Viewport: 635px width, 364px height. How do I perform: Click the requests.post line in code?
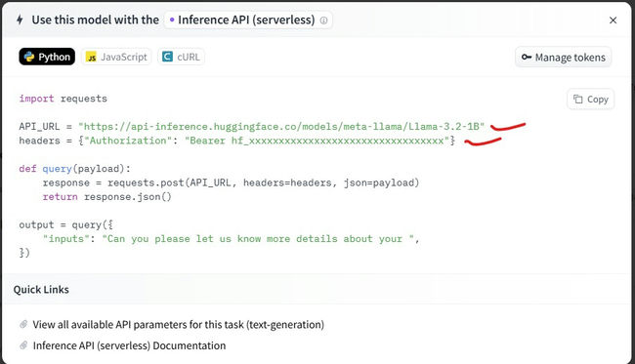point(231,182)
